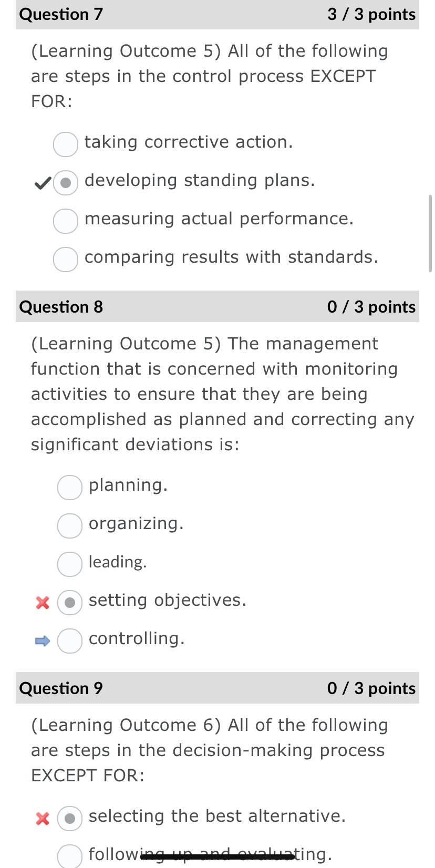435x868 pixels.
Task: Click the blue arrow icon beside 'controlling'
Action: coord(43,640)
